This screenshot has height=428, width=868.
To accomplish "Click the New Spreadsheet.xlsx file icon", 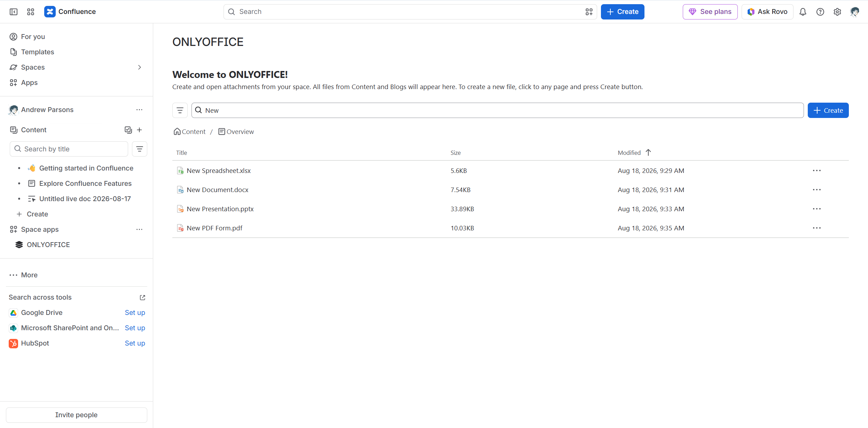I will (180, 171).
